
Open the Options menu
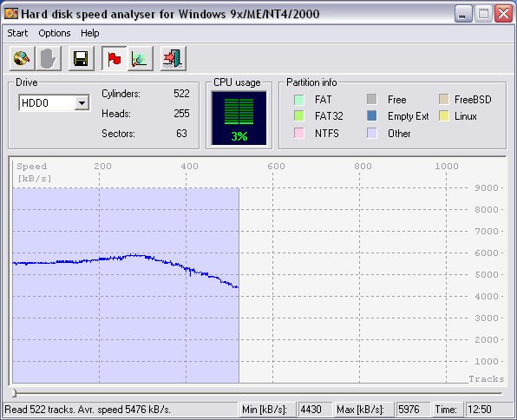pos(55,33)
